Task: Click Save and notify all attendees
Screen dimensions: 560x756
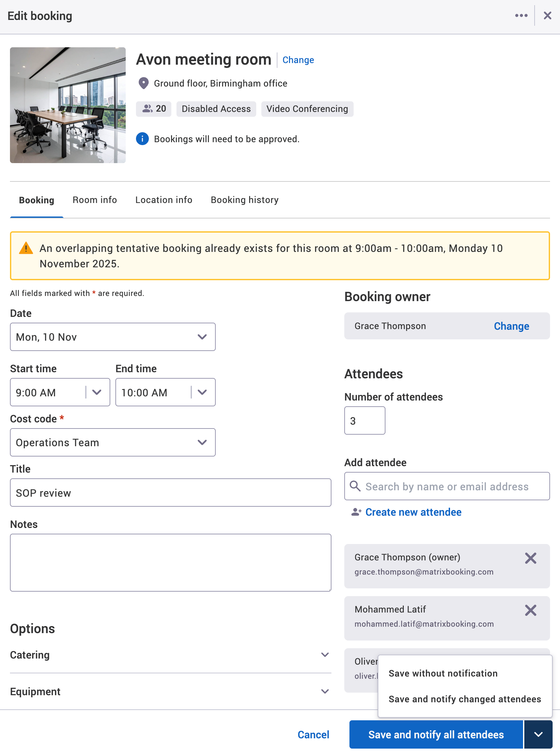Action: coord(436,735)
